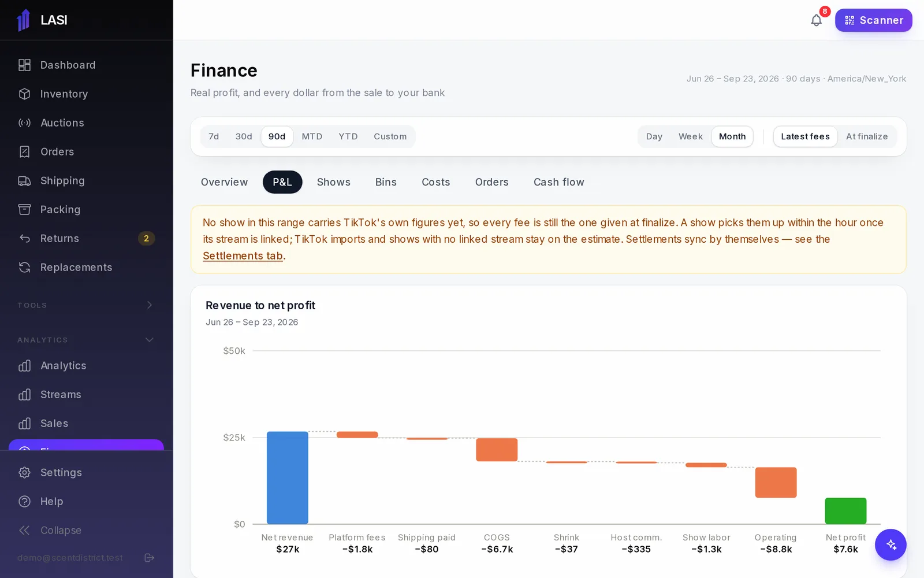Open the Sales analytics page

(87, 424)
